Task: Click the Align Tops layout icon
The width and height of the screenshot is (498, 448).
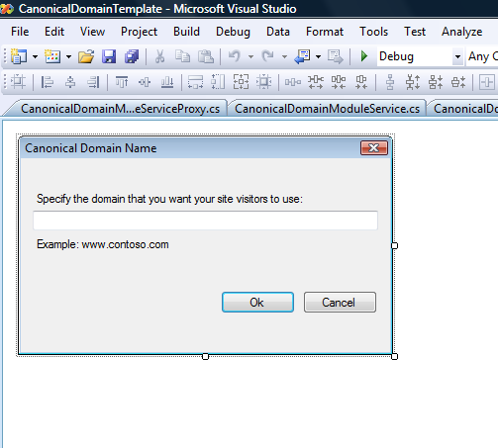Action: pos(122,82)
